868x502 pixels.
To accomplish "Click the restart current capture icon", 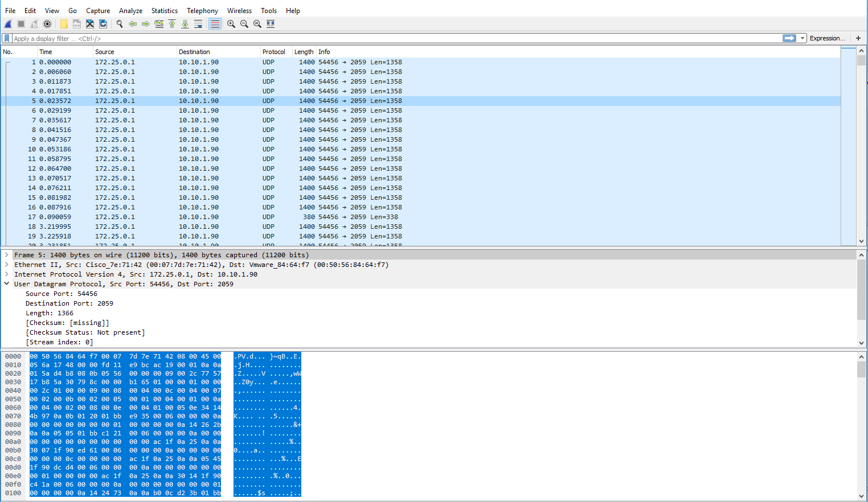I will [34, 24].
